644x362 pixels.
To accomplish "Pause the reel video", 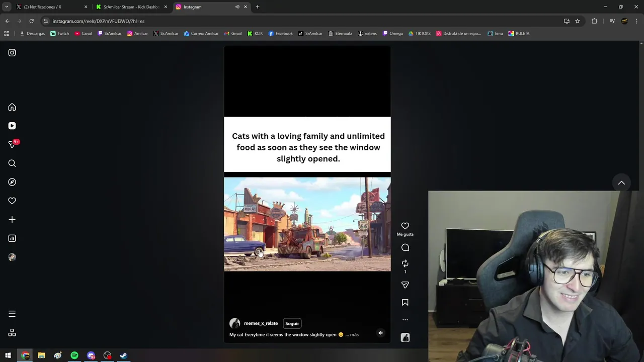I will coord(307,195).
